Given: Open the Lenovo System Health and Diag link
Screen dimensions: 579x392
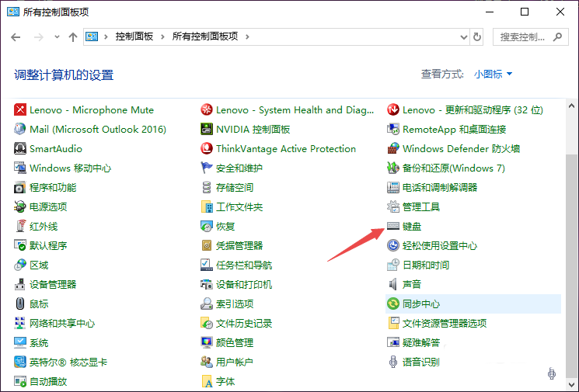Looking at the screenshot, I should 295,110.
